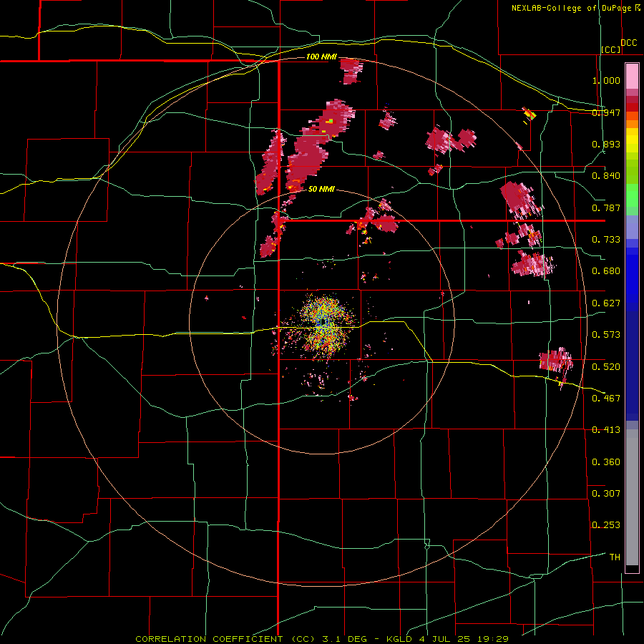Image resolution: width=644 pixels, height=644 pixels.
Task: Click the 0.787 scale value
Action: coord(606,208)
